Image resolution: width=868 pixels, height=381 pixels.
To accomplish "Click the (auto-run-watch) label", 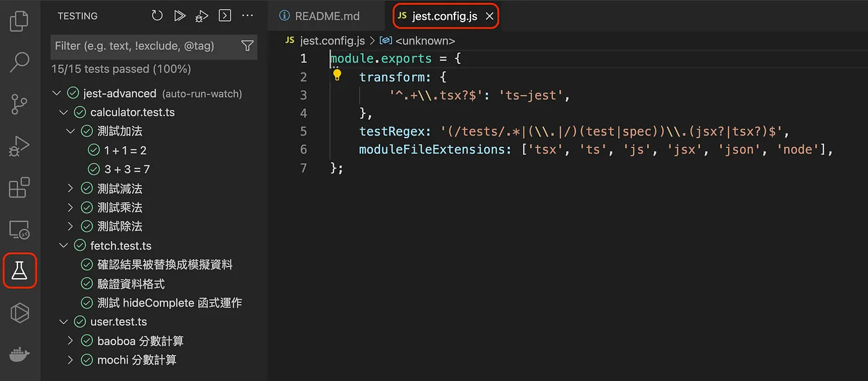I will point(201,94).
